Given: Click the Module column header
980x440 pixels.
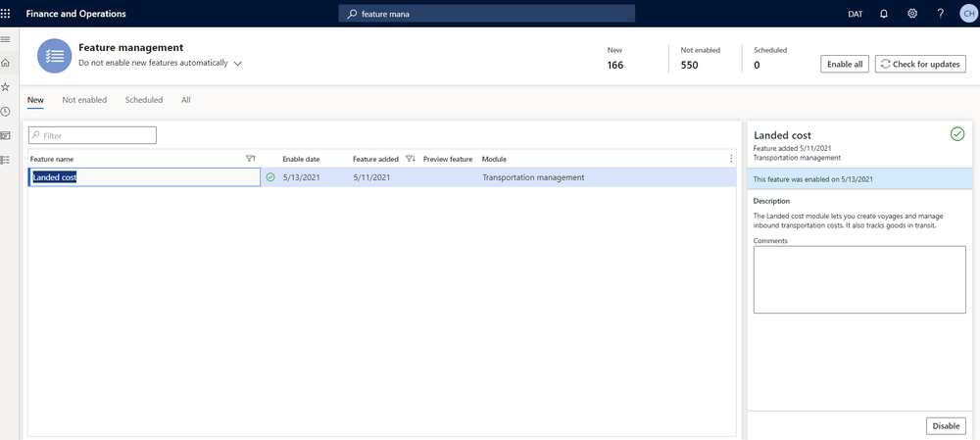Looking at the screenshot, I should 494,159.
